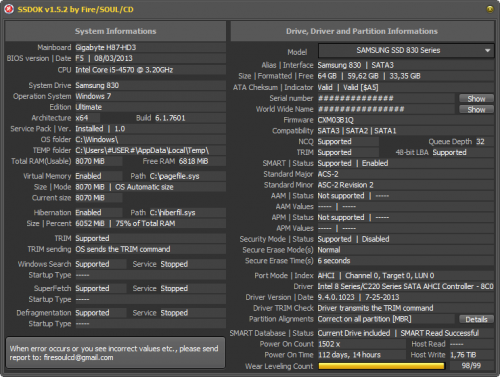The width and height of the screenshot is (500, 377).
Task: Click Free RAM value 6818 MiB
Action: pos(194,161)
